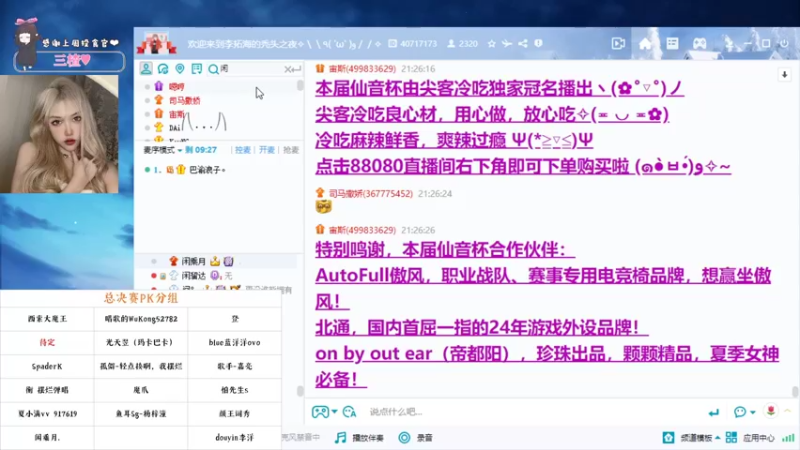The height and width of the screenshot is (450, 800).
Task: Click the magnifier search icon in sidebar
Action: 213,69
